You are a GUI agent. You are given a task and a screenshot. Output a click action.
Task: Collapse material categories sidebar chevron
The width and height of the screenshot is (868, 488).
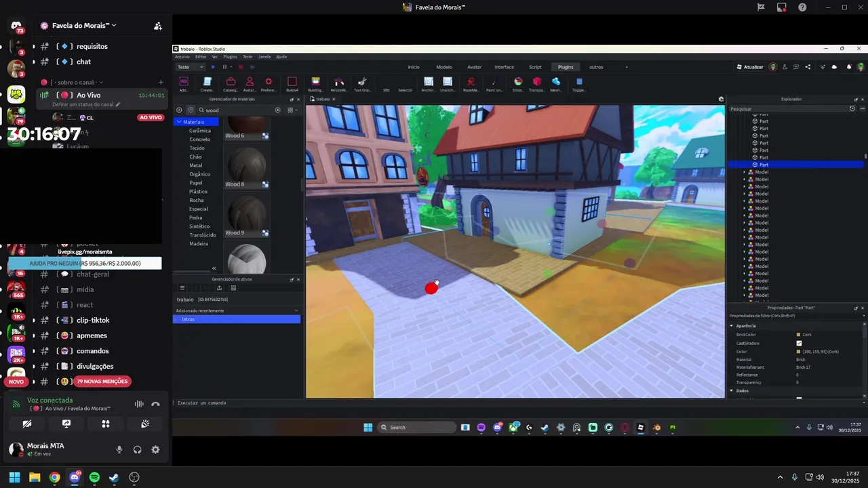(214, 268)
